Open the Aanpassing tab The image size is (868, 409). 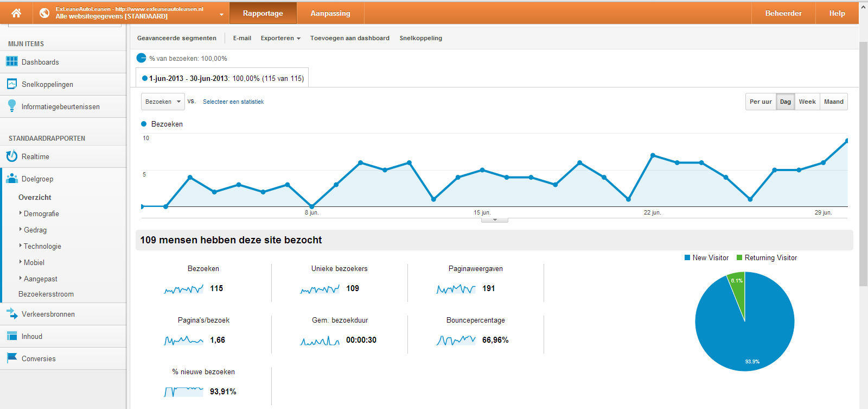(x=330, y=13)
